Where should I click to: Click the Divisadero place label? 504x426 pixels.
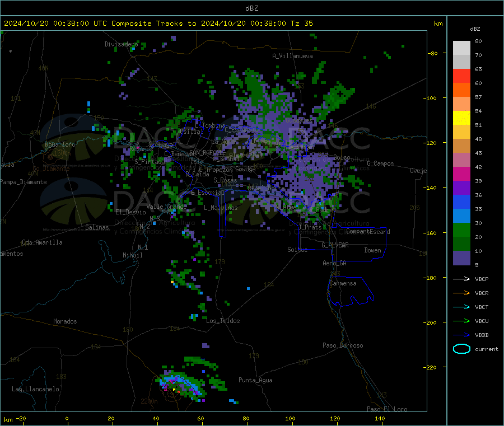(x=121, y=44)
